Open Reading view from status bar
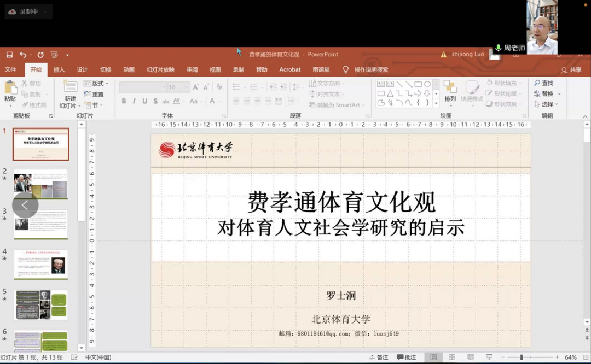Image resolution: width=591 pixels, height=364 pixels. pyautogui.click(x=471, y=357)
